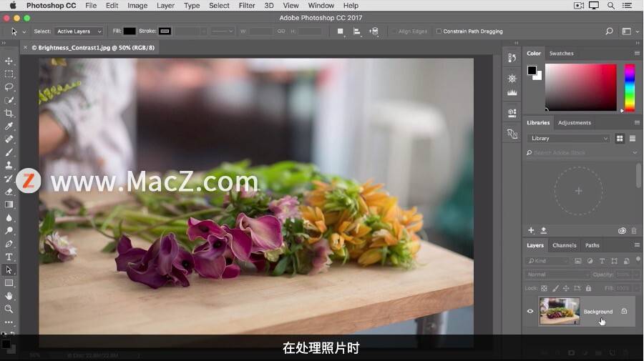Open the Filter menu
Screen dimensions: 644x361
pos(247,6)
